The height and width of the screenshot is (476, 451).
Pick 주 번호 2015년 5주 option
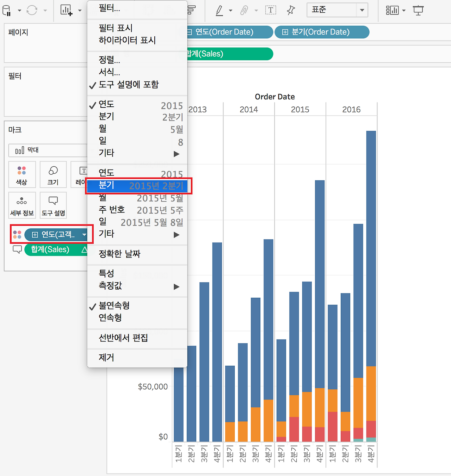click(137, 210)
